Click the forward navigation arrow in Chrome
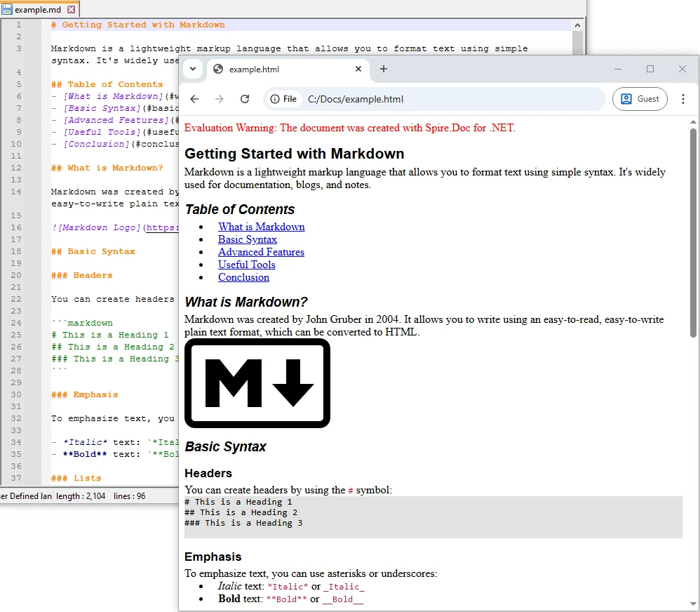Viewport: 700px width, 612px height. coord(221,99)
